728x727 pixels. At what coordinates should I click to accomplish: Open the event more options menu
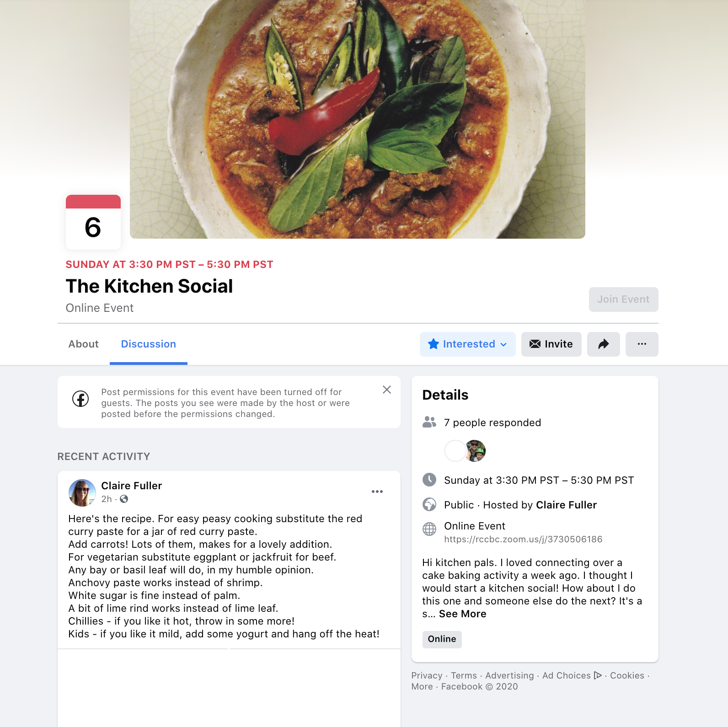point(642,344)
